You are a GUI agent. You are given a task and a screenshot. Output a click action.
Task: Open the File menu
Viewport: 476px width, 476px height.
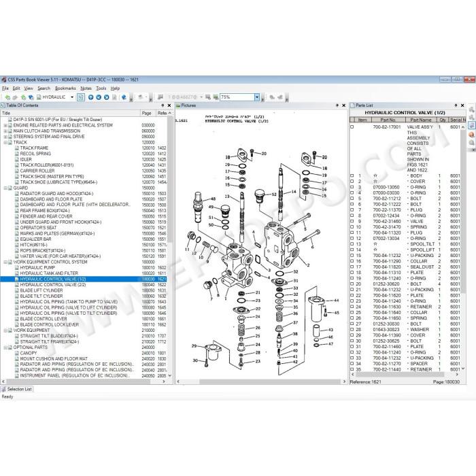tap(5, 88)
